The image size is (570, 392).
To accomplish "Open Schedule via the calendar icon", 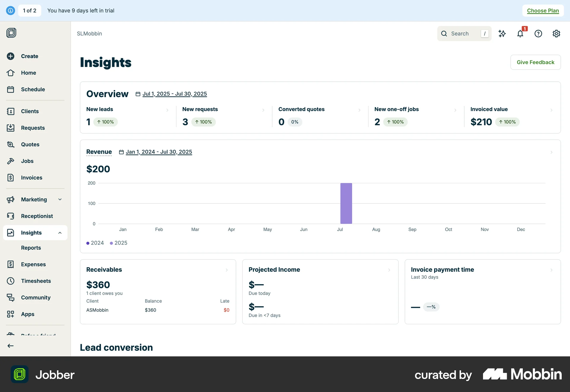I will coord(10,89).
